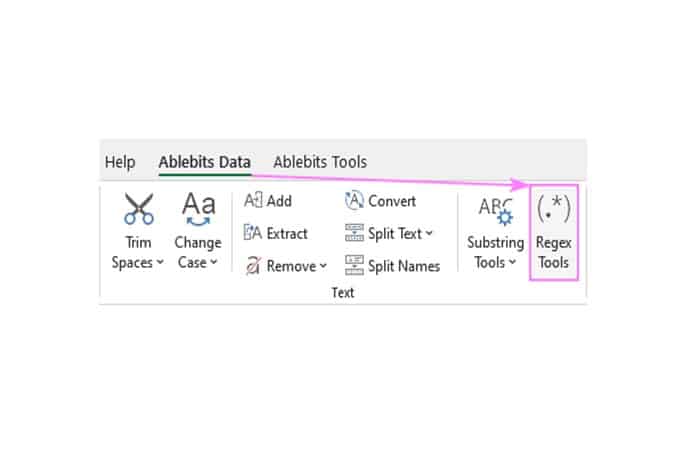Image resolution: width=700 pixels, height=450 pixels.
Task: Click the Remove characters icon
Action: [x=253, y=266]
